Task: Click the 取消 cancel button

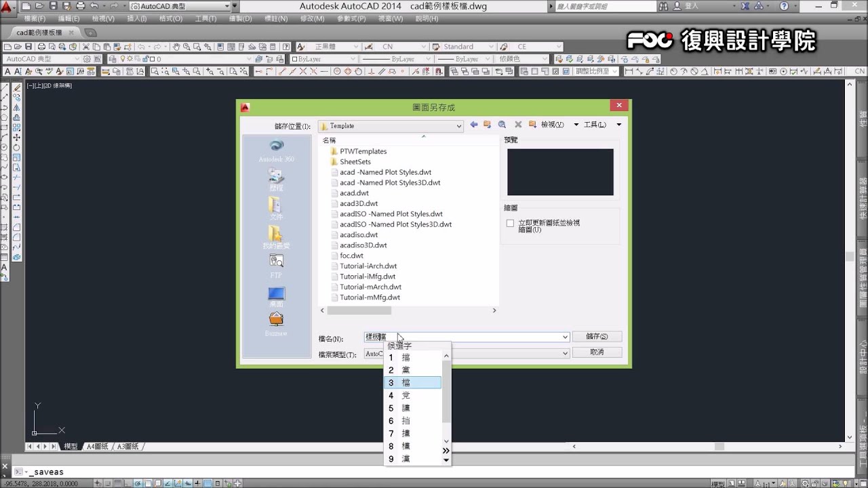Action: (x=597, y=352)
